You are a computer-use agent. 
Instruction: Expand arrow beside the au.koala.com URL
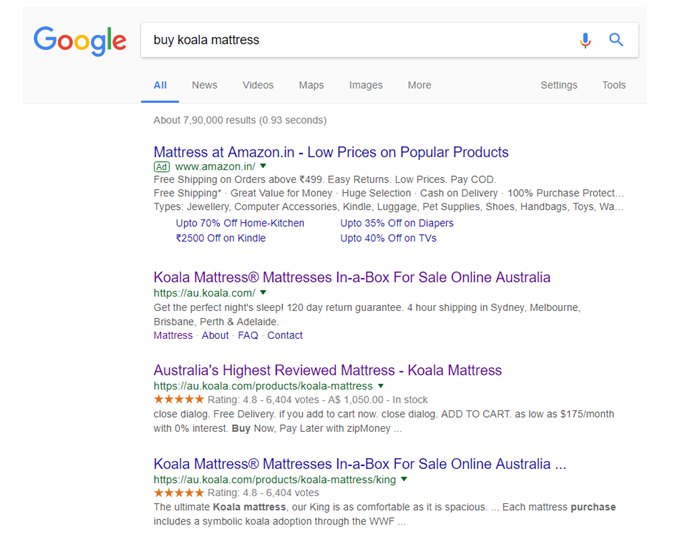263,292
